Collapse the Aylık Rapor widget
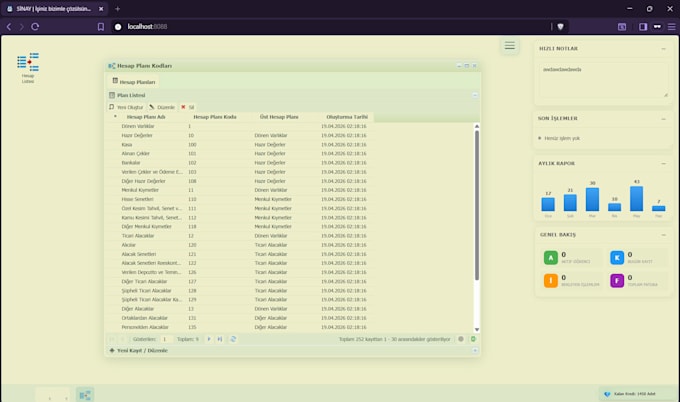680x402 pixels. tap(664, 163)
